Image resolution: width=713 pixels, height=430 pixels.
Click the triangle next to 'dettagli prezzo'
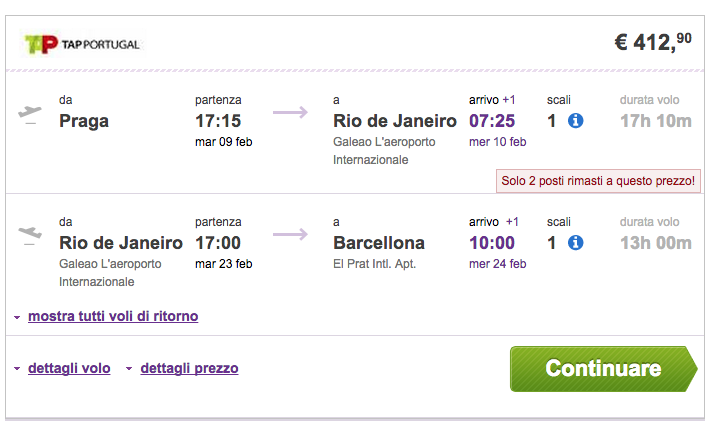(x=129, y=369)
